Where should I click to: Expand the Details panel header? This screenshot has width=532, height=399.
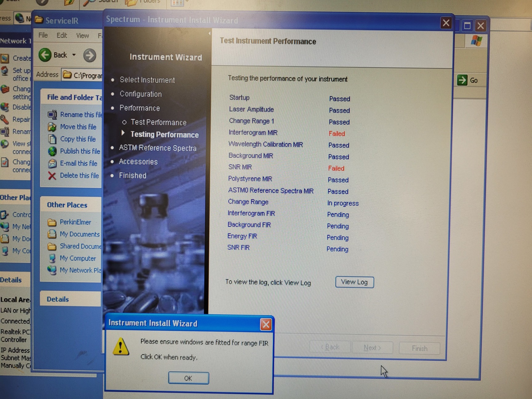coord(58,299)
